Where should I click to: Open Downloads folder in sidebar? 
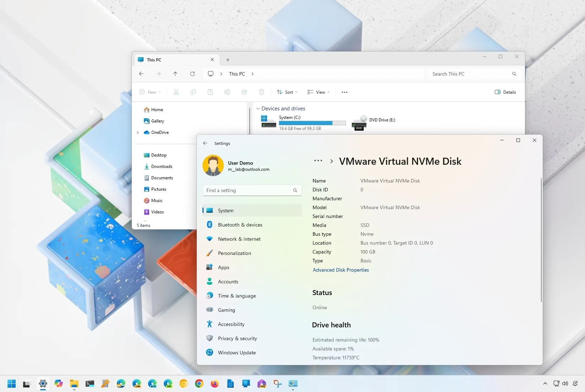tap(158, 167)
